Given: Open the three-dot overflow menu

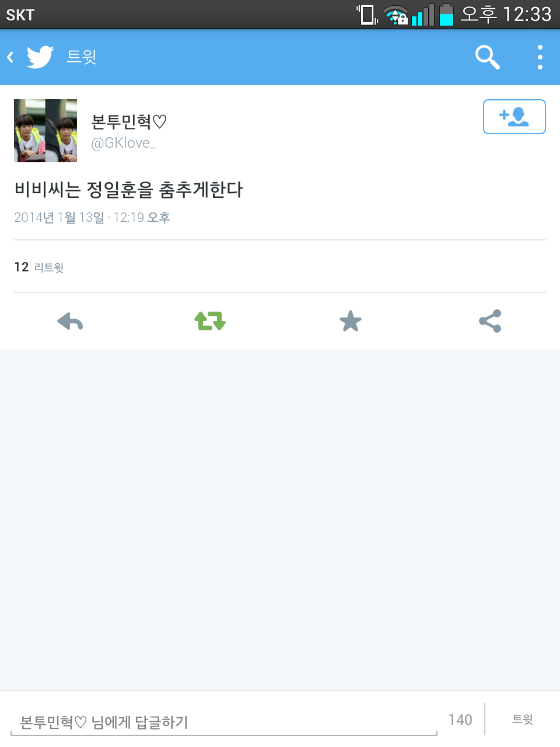Looking at the screenshot, I should 540,57.
